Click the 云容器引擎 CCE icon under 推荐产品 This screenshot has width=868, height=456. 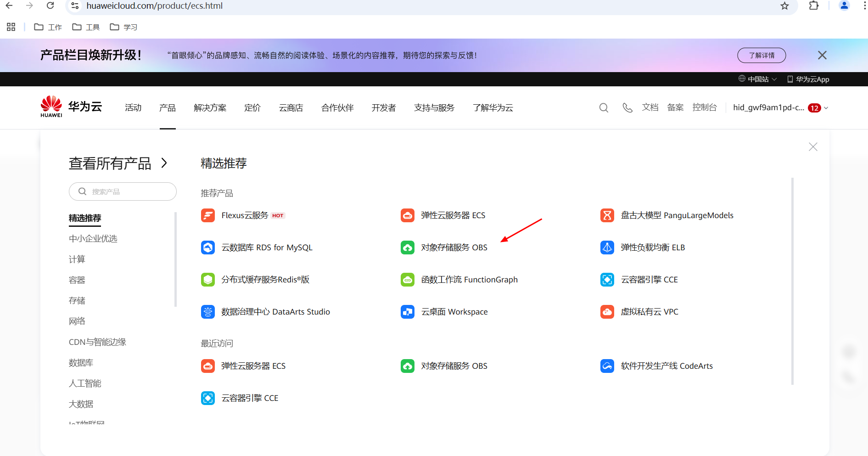[607, 280]
